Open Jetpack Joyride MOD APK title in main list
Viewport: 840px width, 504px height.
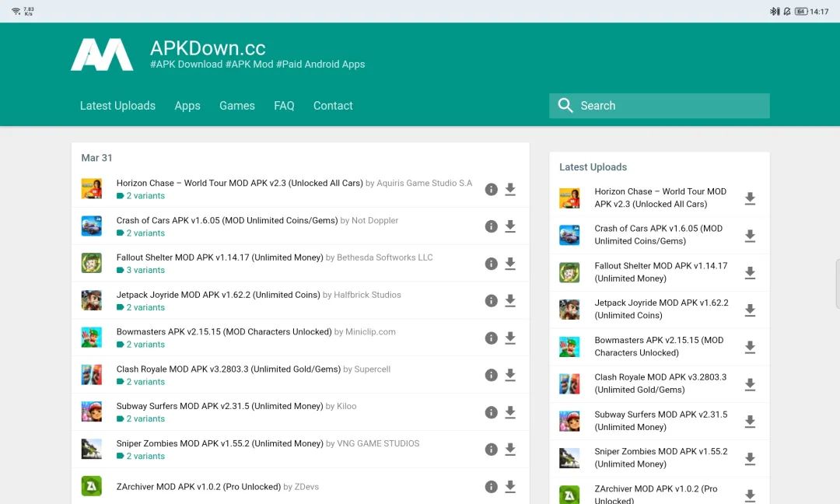[x=218, y=295]
